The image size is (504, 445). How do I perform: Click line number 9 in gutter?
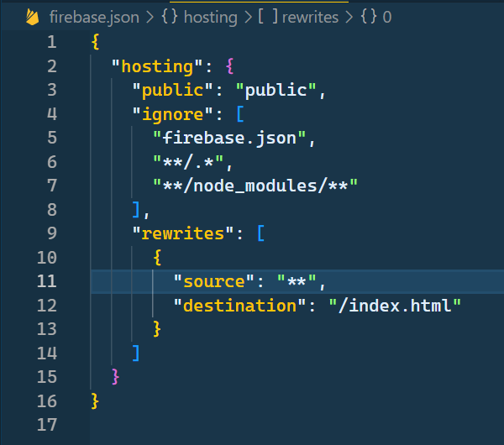(x=52, y=233)
